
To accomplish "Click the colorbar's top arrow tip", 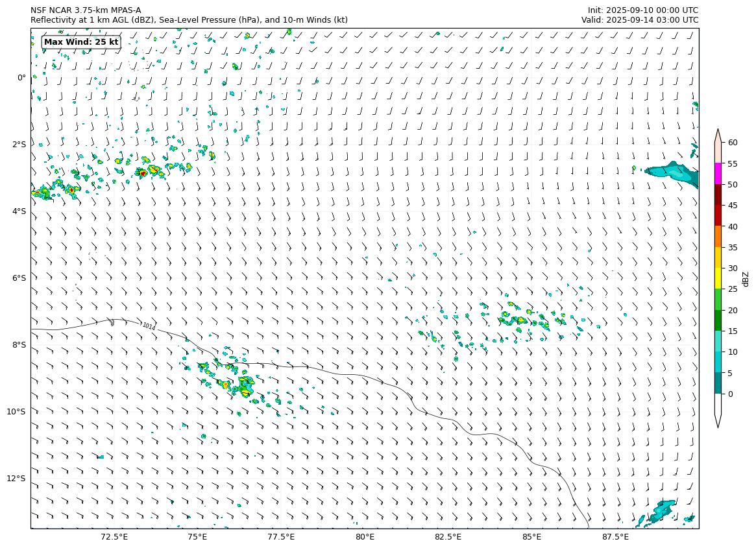I will click(x=718, y=130).
